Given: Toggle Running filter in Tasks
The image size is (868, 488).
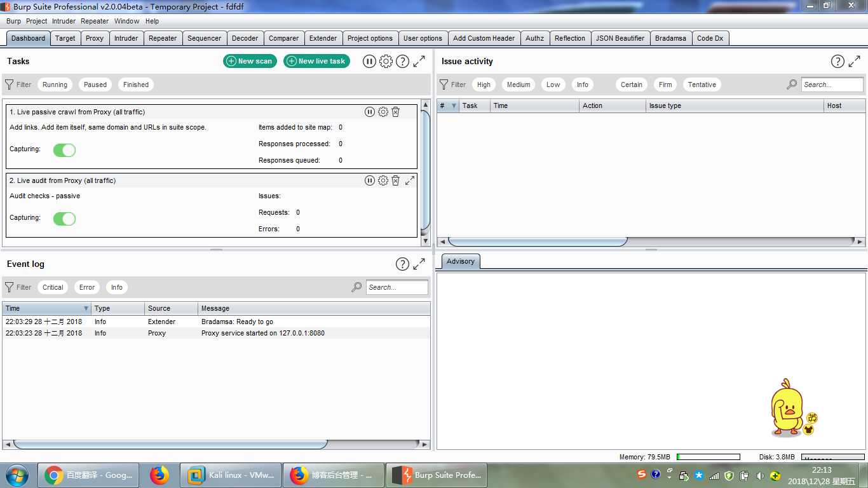Looking at the screenshot, I should tap(55, 85).
